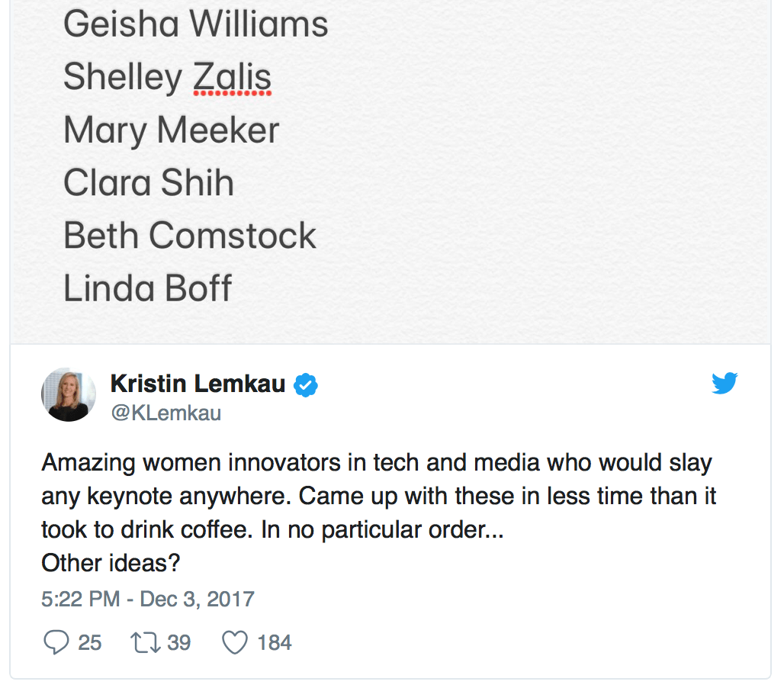784x688 pixels.
Task: Click the 5:22 PM - Dec 3, 2017 timestamp
Action: click(x=147, y=598)
